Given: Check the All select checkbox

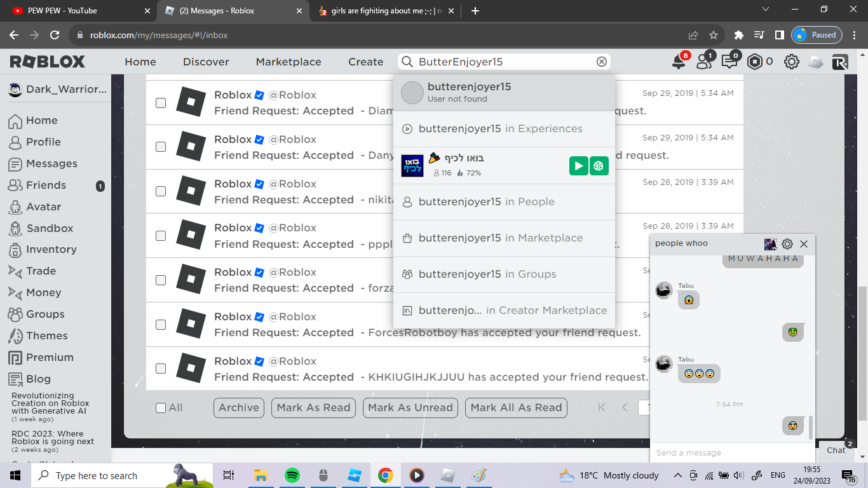Looking at the screenshot, I should pos(161,408).
